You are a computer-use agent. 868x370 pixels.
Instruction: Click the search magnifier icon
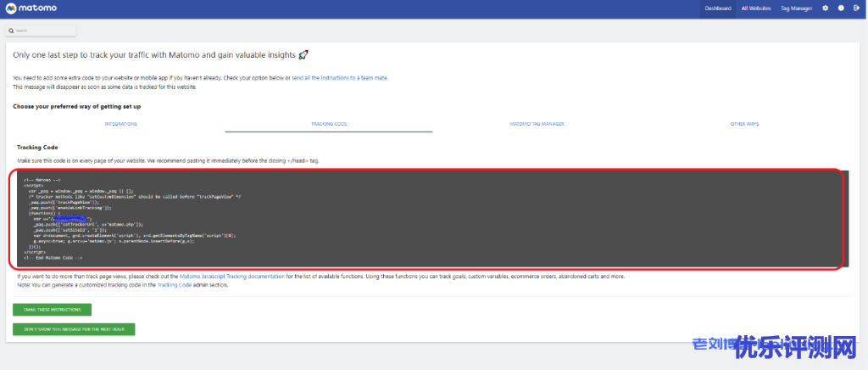(x=11, y=31)
